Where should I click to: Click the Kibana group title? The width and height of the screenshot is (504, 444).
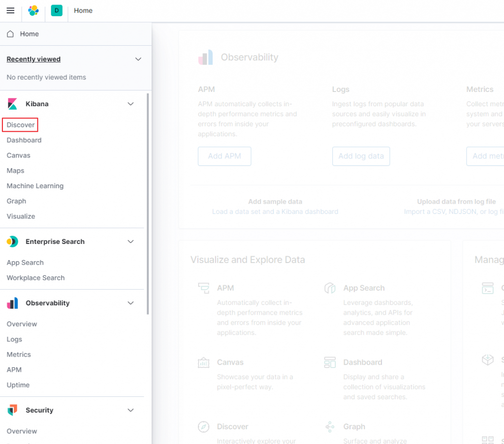click(x=37, y=104)
